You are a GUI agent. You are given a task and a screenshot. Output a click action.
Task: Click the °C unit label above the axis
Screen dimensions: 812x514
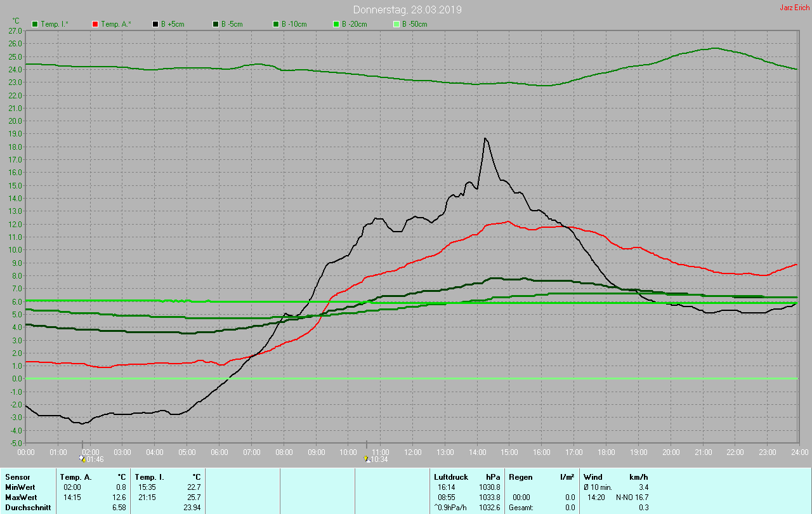pos(16,21)
